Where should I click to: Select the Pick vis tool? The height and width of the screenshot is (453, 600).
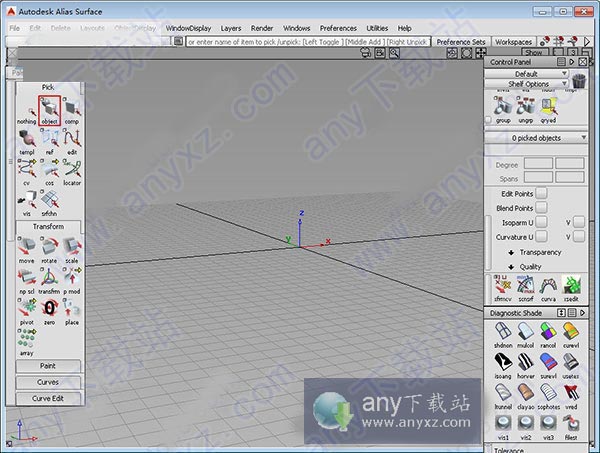(x=26, y=203)
